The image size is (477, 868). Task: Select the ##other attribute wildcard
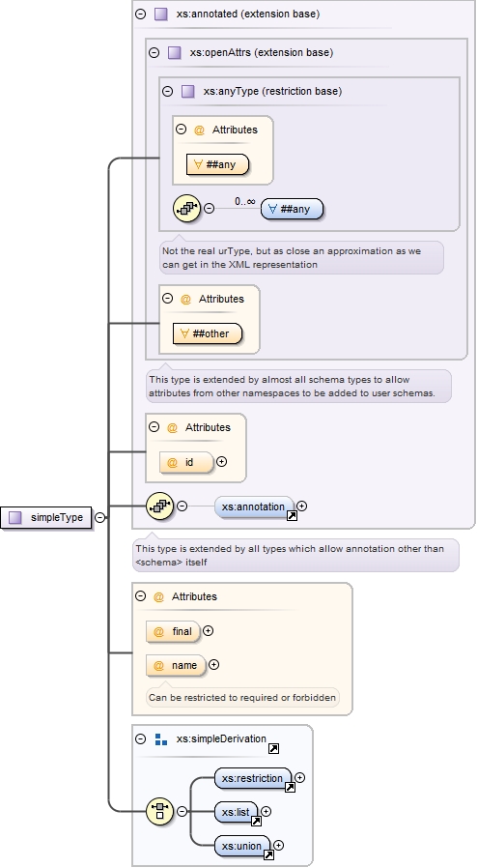(x=208, y=333)
